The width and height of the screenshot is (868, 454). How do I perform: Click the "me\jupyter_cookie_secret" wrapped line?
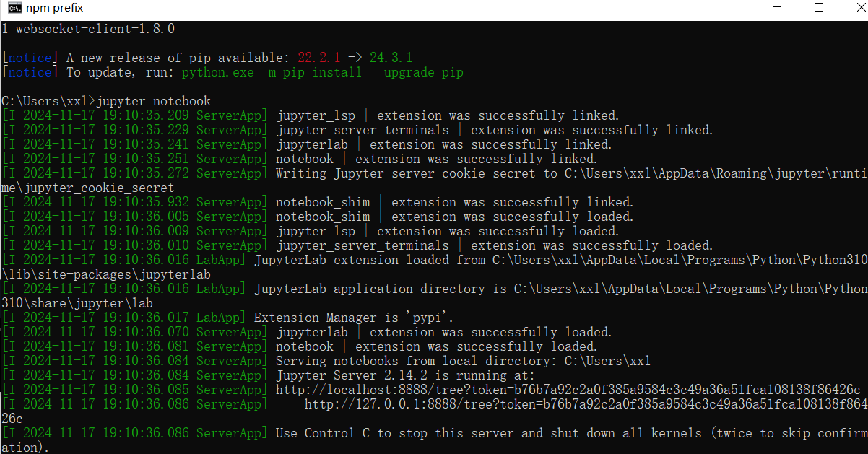[x=88, y=188]
